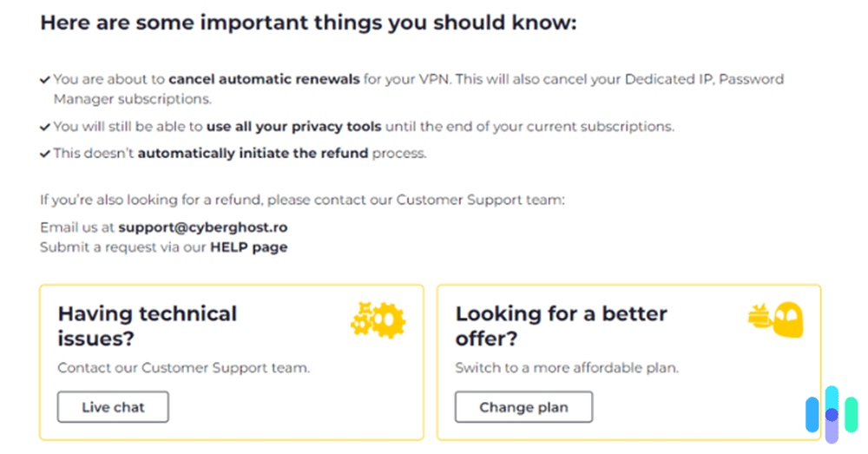Image resolution: width=868 pixels, height=454 pixels.
Task: Click the "Looking for a better offer?" heading
Action: tap(561, 326)
